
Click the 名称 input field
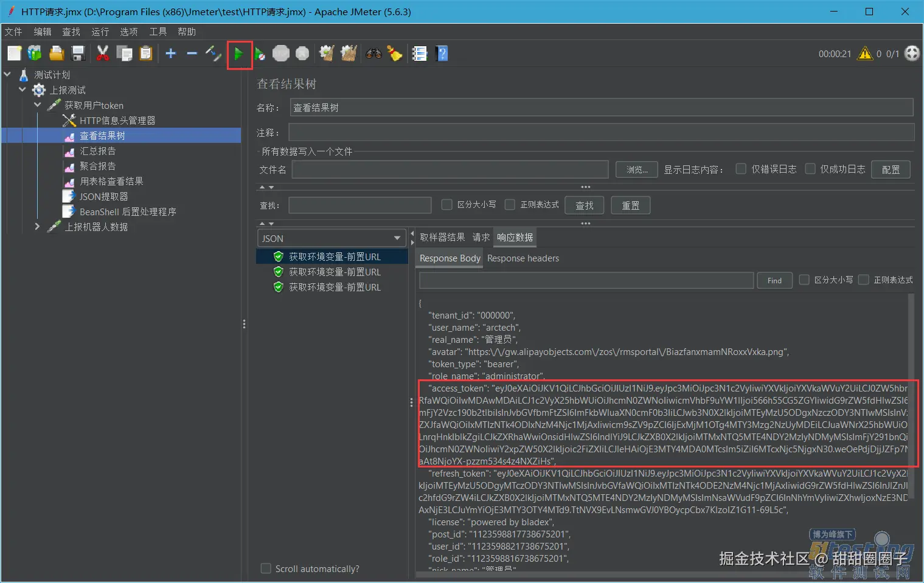(602, 108)
